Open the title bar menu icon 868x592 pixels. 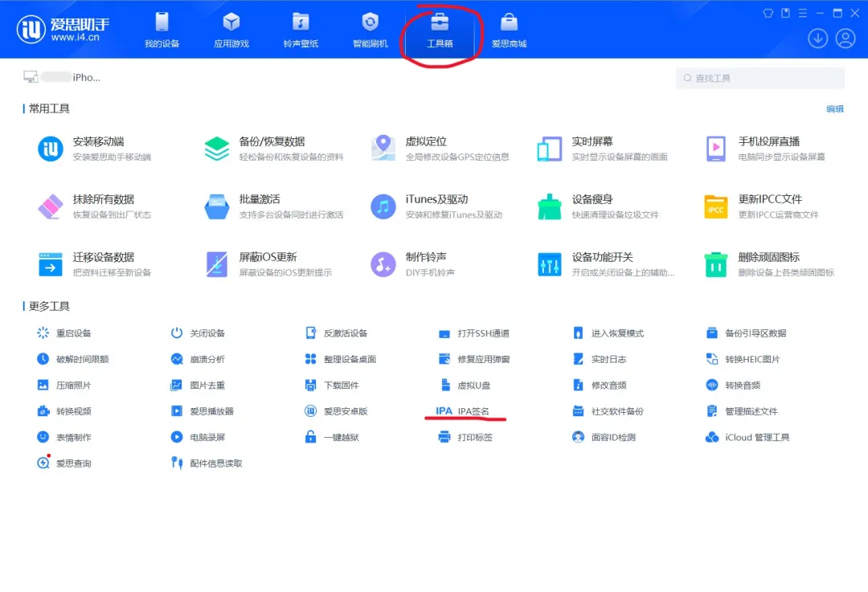point(803,14)
